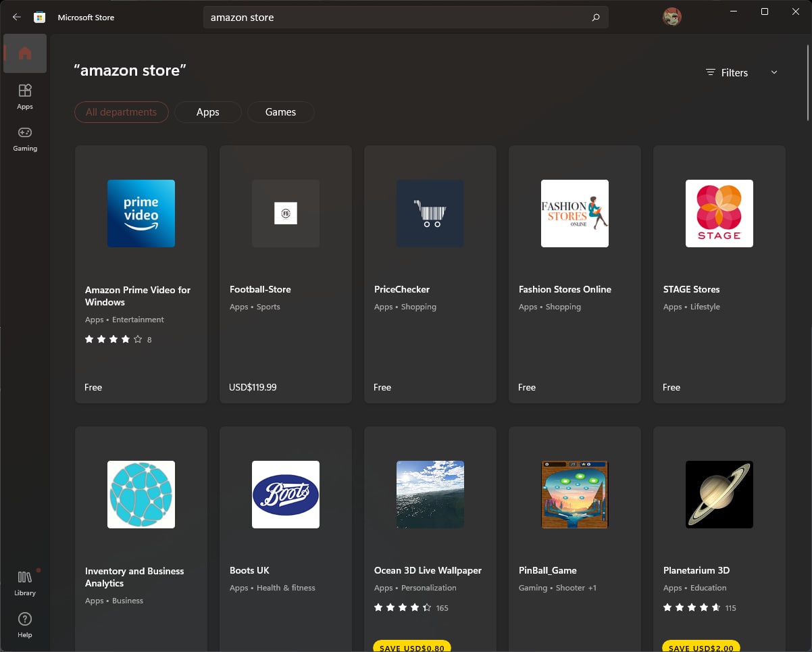This screenshot has height=652, width=812.
Task: Click the Fashion Stores Online icon
Action: tap(575, 214)
